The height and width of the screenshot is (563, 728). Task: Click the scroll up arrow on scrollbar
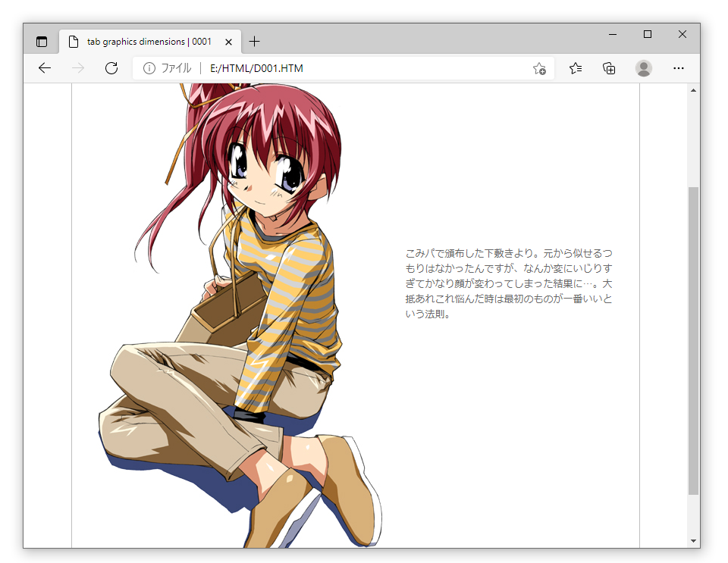pos(693,91)
